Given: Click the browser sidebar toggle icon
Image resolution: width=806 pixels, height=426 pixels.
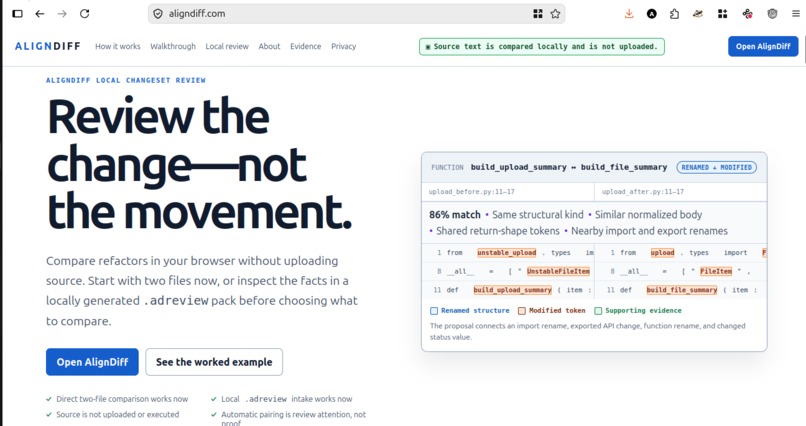Looking at the screenshot, I should tap(17, 14).
